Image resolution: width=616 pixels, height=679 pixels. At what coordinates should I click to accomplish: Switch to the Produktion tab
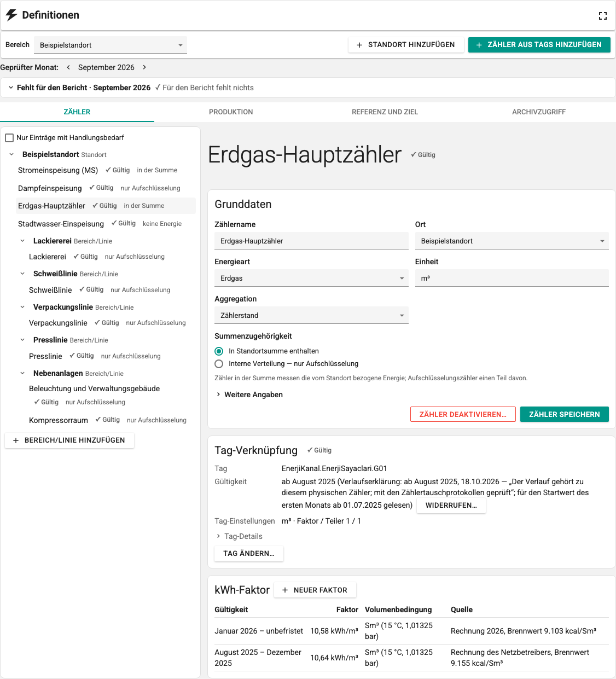click(x=231, y=112)
